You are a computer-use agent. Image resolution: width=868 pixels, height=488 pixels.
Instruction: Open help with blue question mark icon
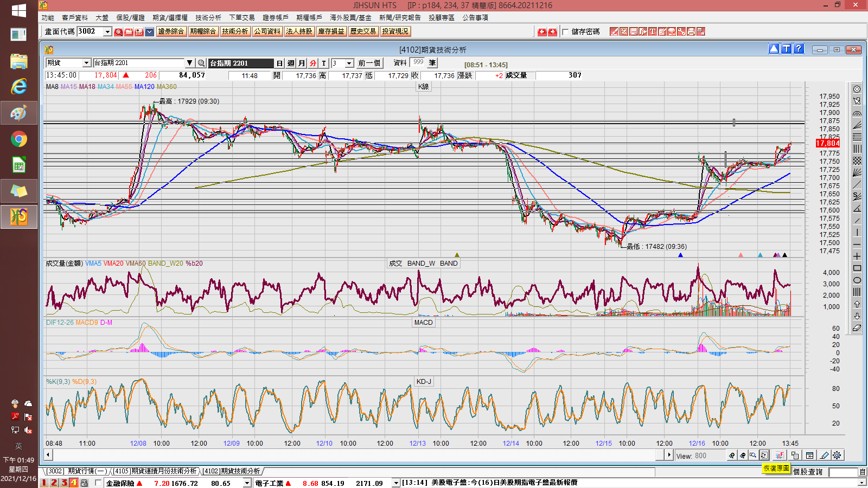[x=799, y=49]
